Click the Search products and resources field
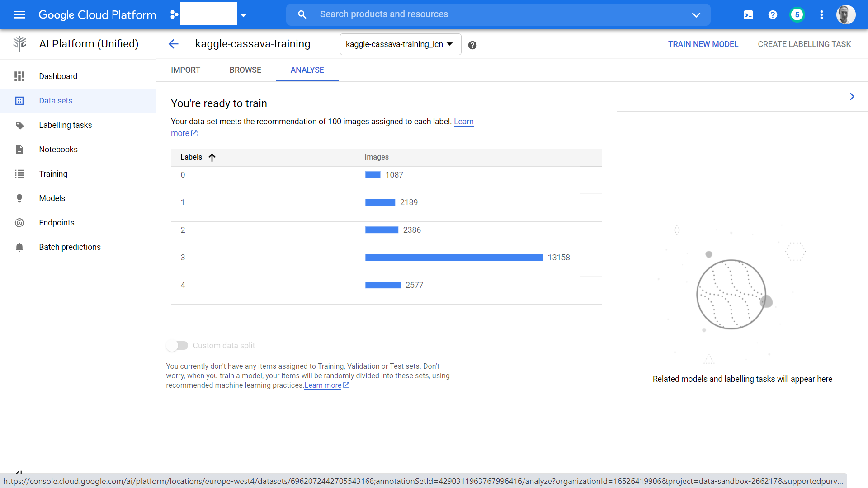 [497, 14]
